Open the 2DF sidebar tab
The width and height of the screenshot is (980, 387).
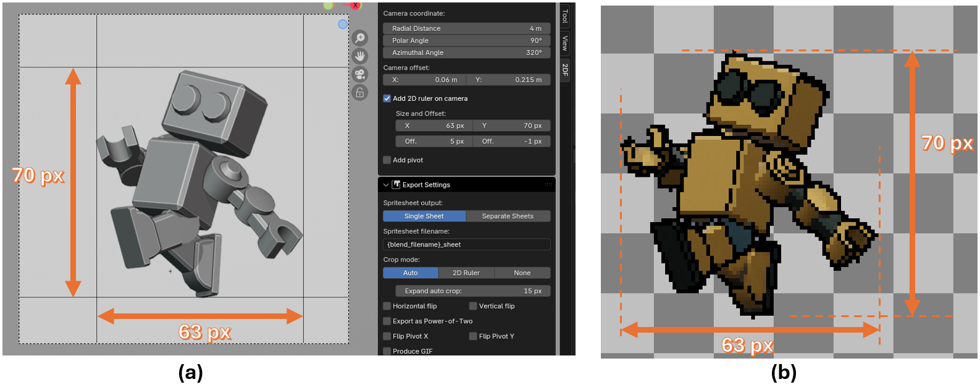click(x=565, y=69)
